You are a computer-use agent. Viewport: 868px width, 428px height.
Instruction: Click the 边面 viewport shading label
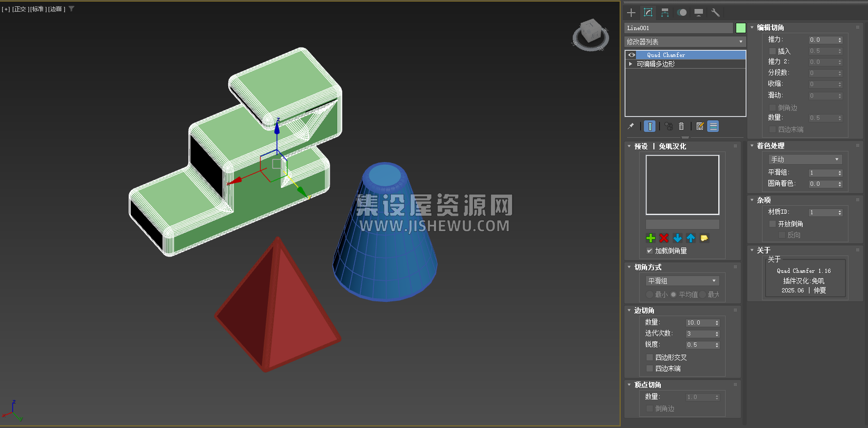56,9
